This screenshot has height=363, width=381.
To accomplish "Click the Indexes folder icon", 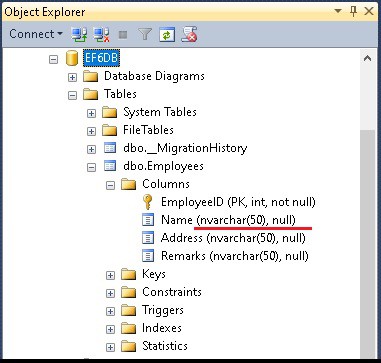I will pyautogui.click(x=128, y=328).
